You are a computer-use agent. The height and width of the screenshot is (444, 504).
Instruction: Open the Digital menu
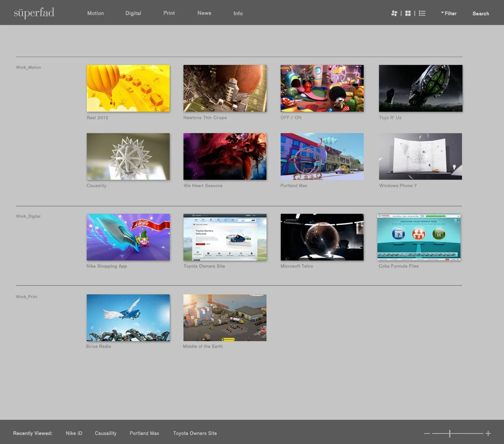[x=133, y=13]
